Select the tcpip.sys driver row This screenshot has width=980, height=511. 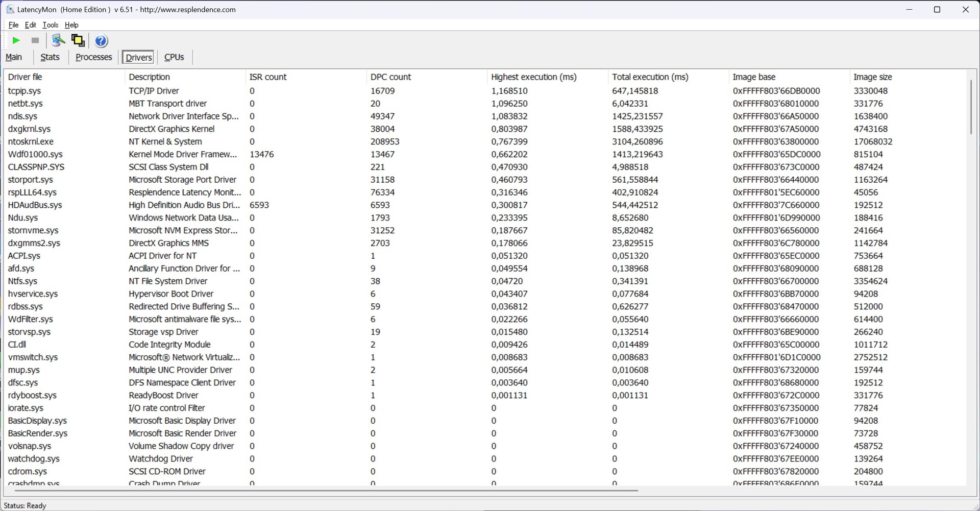(24, 91)
